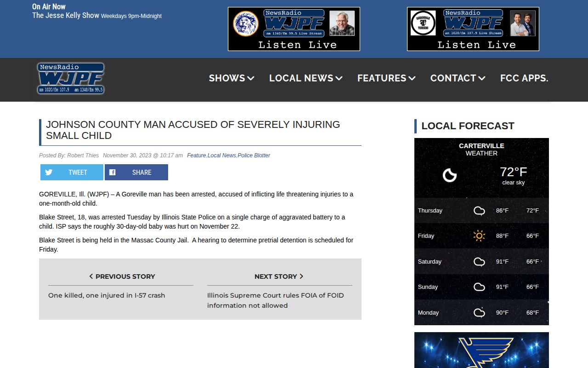Viewport: 588px width, 368px height.
Task: Click the Thursday forecast cloud icon
Action: (x=479, y=211)
